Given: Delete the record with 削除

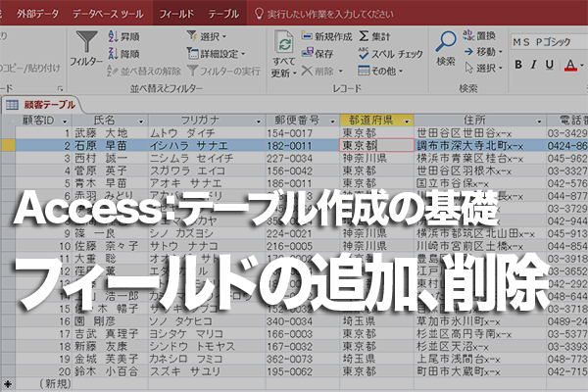Looking at the screenshot, I should click(x=318, y=71).
